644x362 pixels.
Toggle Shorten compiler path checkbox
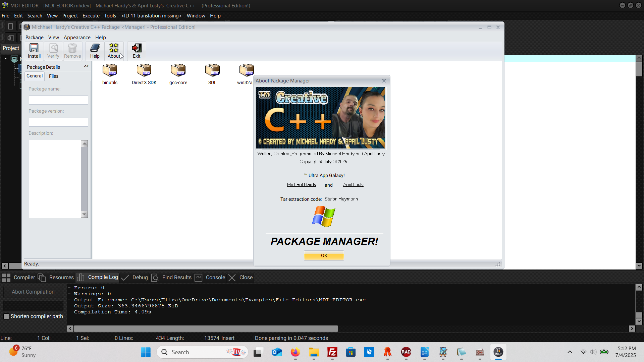pos(6,316)
